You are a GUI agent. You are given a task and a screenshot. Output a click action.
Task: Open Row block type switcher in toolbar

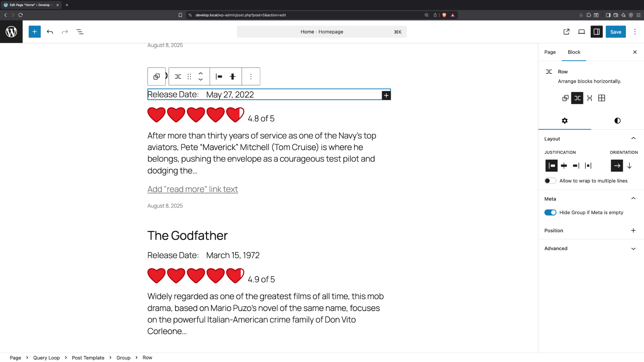(178, 76)
